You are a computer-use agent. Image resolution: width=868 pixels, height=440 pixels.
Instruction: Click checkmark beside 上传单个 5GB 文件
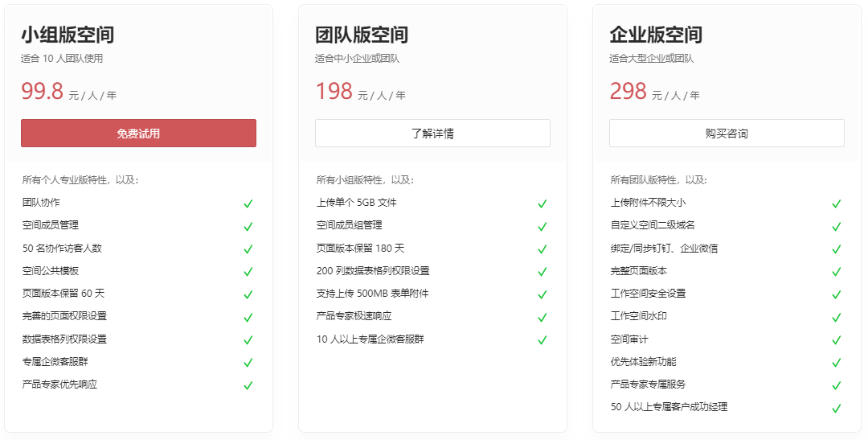[x=542, y=204]
